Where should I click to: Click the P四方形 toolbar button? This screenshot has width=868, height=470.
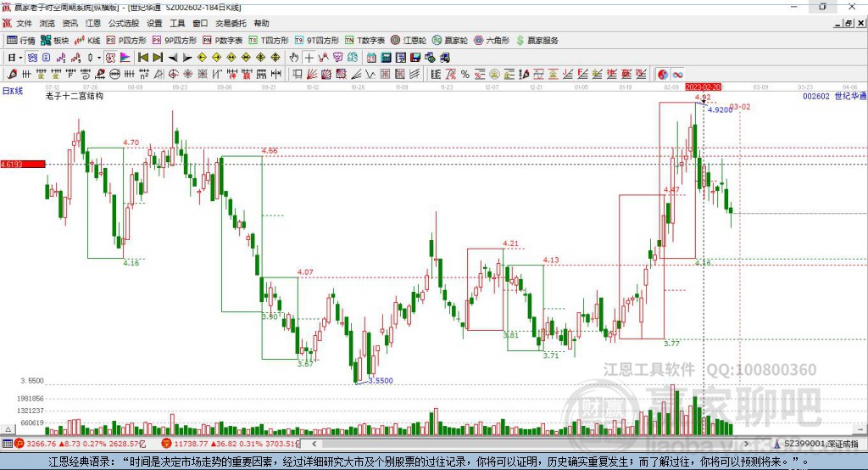[126, 41]
